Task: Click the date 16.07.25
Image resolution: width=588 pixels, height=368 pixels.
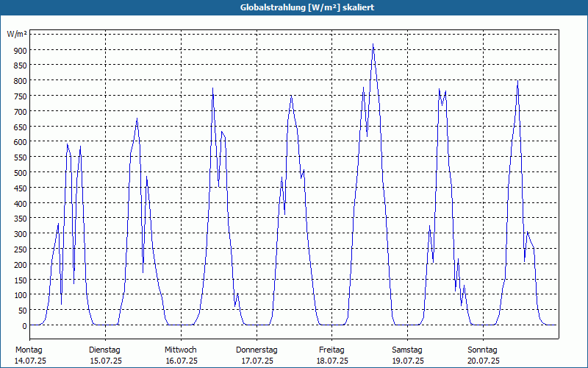Action: 182,361
